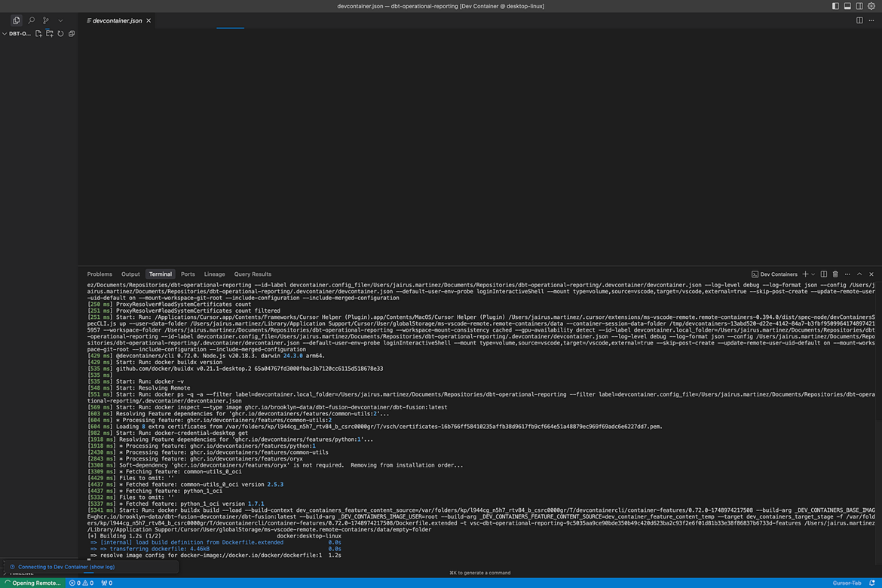This screenshot has width=882, height=588.
Task: Switch to the Problems tab
Action: click(99, 274)
